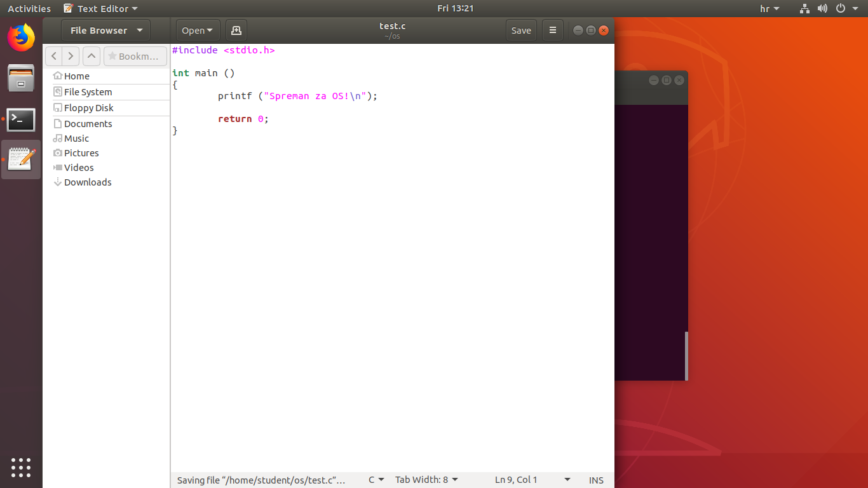Image resolution: width=868 pixels, height=488 pixels.
Task: Open the Pictures label in sidebar
Action: pos(81,152)
